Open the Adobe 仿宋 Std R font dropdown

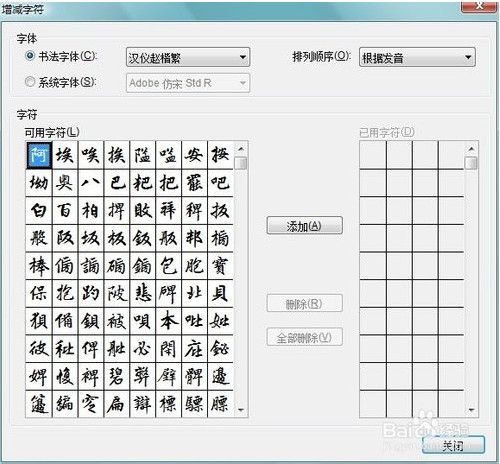(x=188, y=83)
